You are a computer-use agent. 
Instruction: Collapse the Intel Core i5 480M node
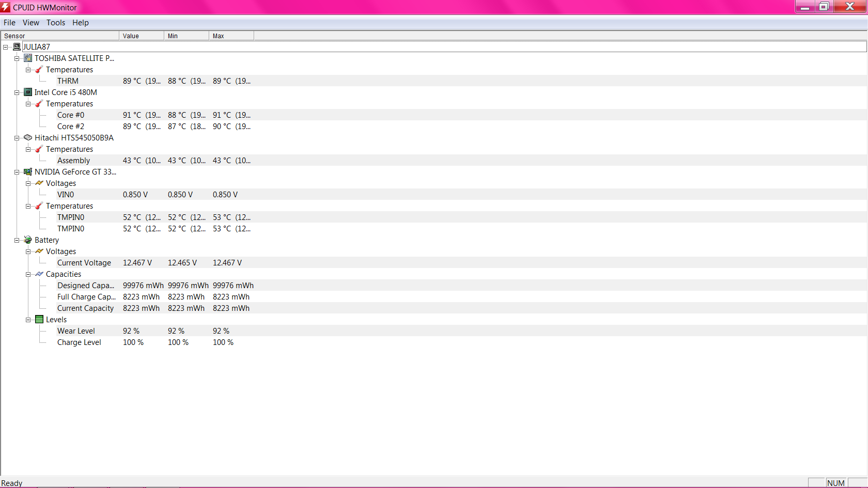coord(17,92)
